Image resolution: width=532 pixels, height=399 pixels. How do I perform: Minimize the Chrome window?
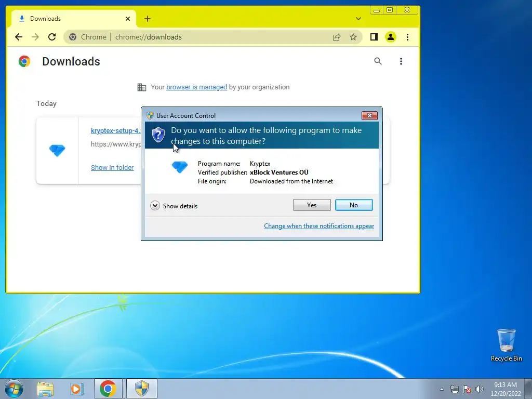(377, 10)
